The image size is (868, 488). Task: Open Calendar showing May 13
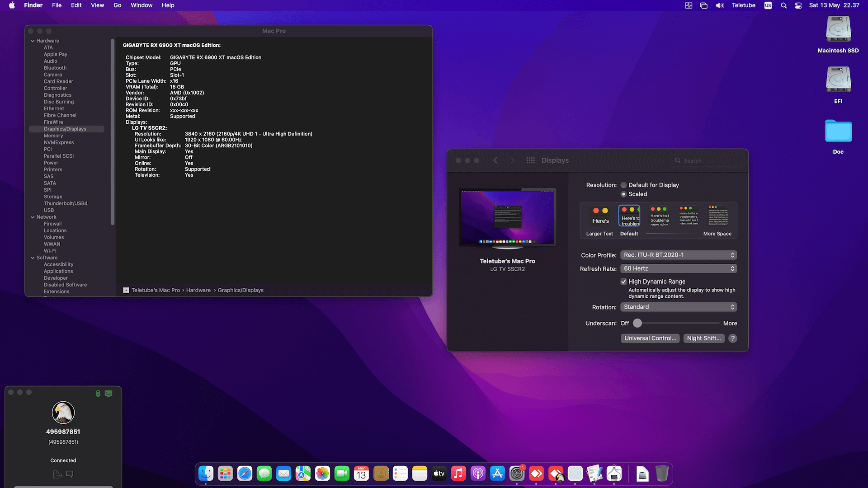[x=361, y=474]
